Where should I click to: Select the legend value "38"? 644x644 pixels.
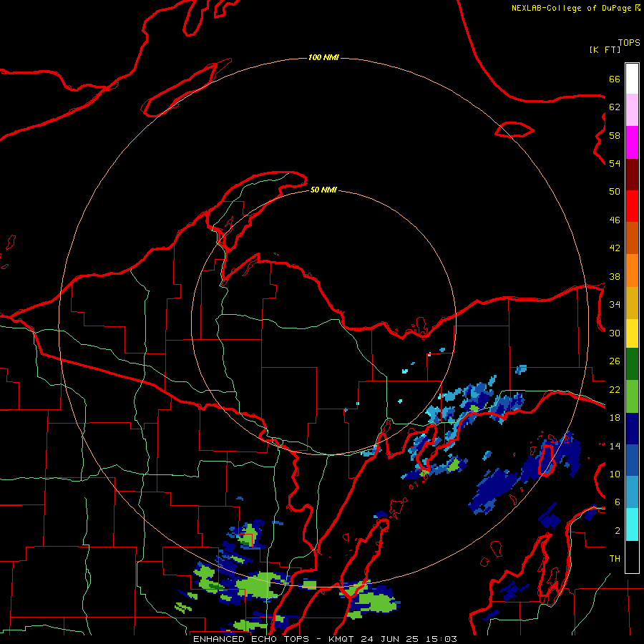[615, 277]
